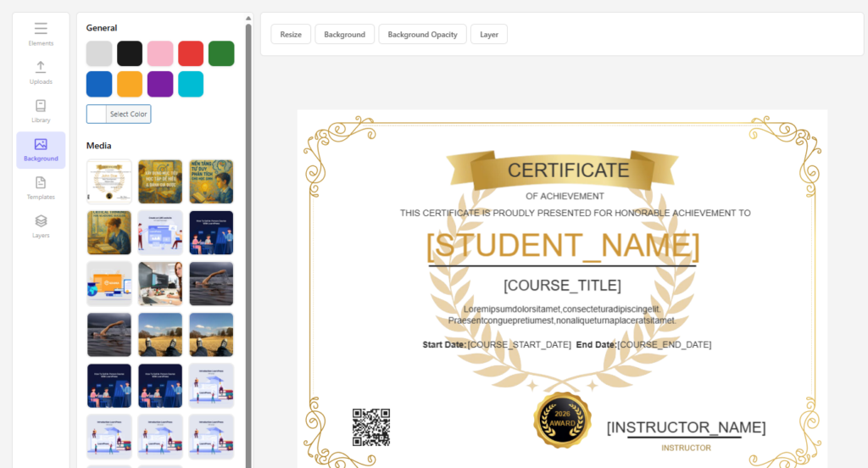Open the Layer toolbar option

pos(489,35)
